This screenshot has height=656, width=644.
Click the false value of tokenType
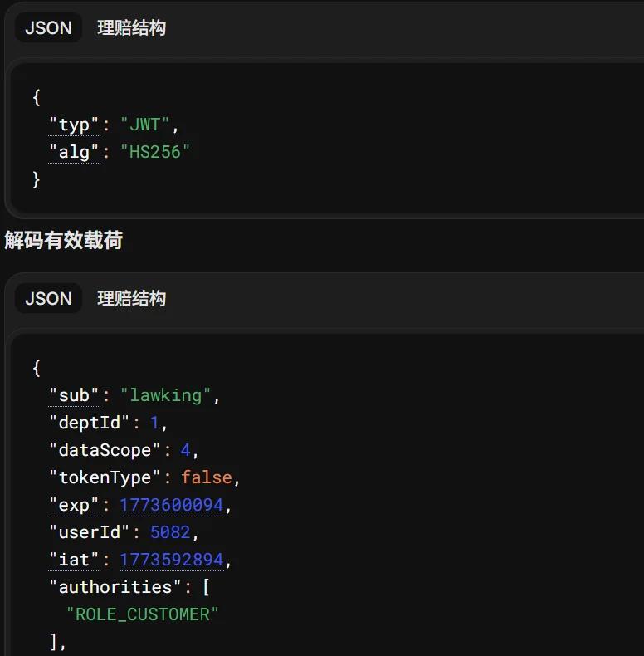click(207, 477)
